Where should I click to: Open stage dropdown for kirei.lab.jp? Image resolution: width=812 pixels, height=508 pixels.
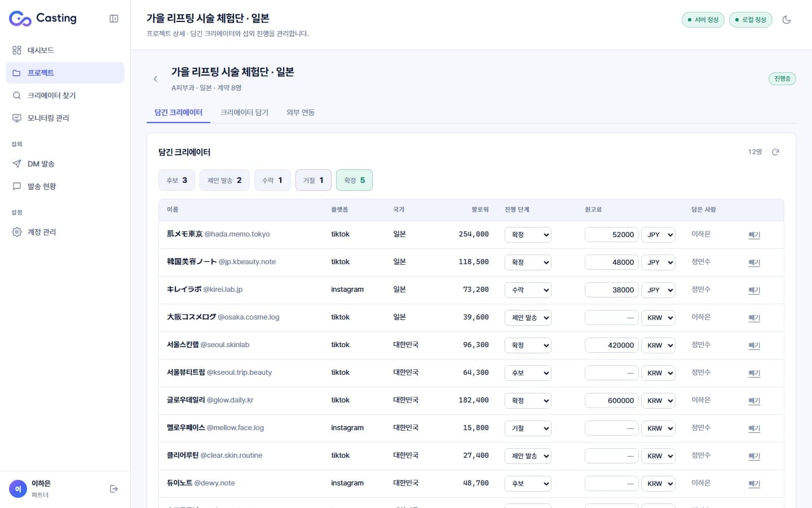click(x=528, y=290)
